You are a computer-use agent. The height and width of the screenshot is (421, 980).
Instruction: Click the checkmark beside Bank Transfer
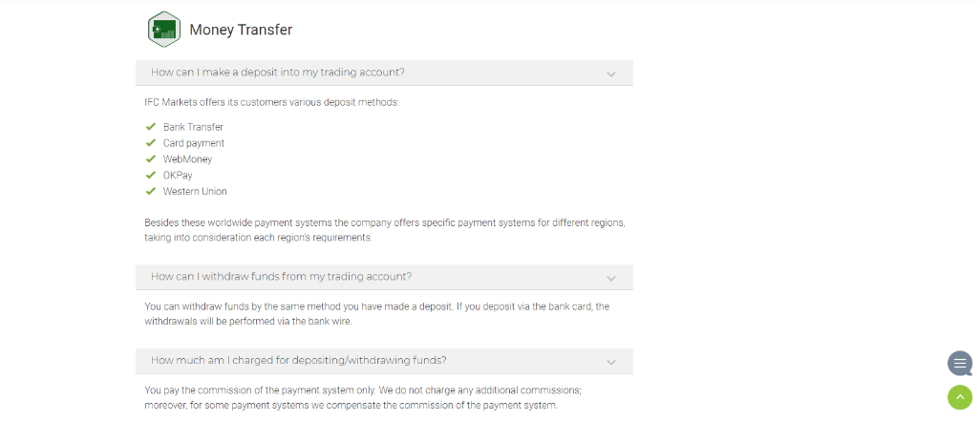coord(150,127)
